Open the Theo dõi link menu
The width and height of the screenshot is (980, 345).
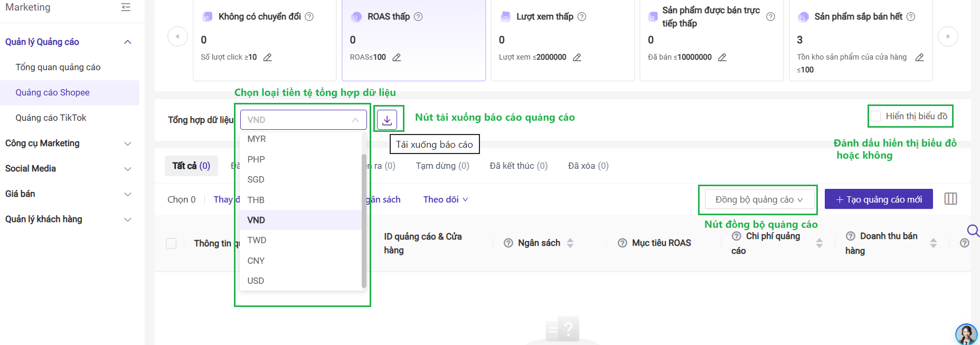coord(445,199)
